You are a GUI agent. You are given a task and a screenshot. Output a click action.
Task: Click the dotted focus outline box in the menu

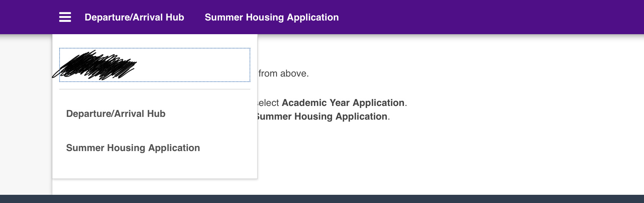(x=155, y=65)
